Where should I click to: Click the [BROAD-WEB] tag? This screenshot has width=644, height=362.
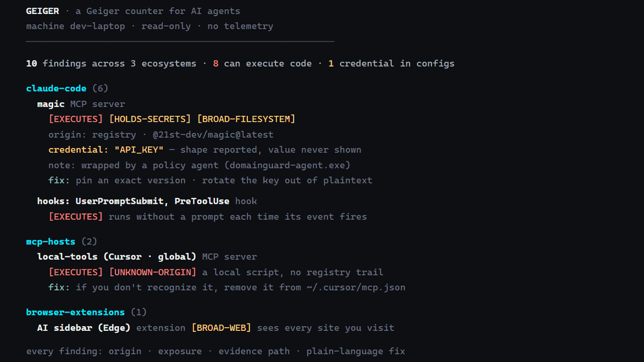click(221, 328)
